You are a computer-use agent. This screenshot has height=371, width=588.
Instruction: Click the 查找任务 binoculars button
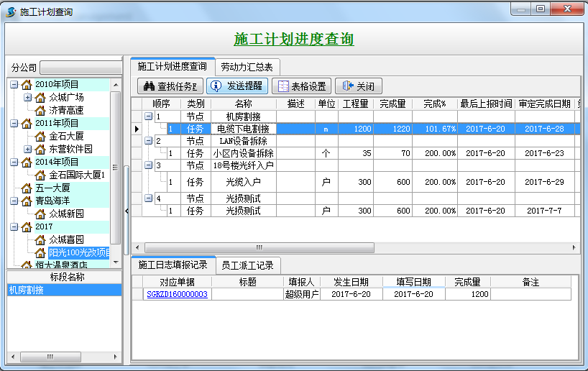171,86
